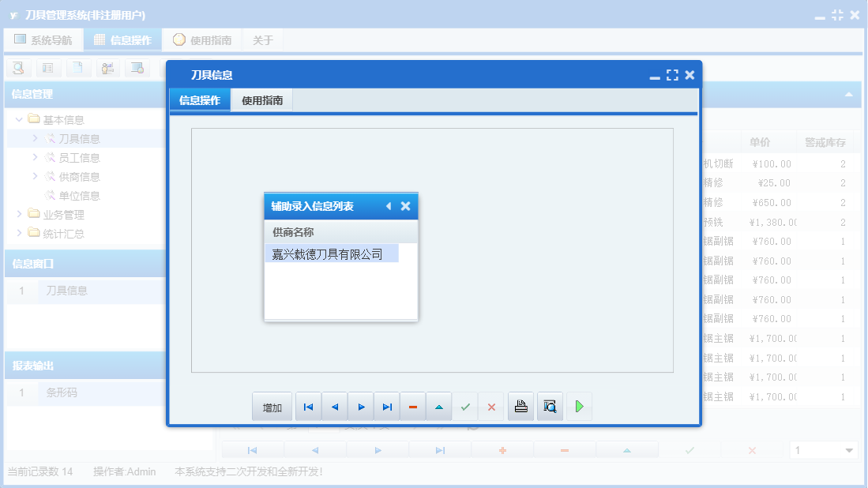868x488 pixels.
Task: Switch to 使用指南 tab in 刀具信息 dialog
Action: pyautogui.click(x=262, y=100)
